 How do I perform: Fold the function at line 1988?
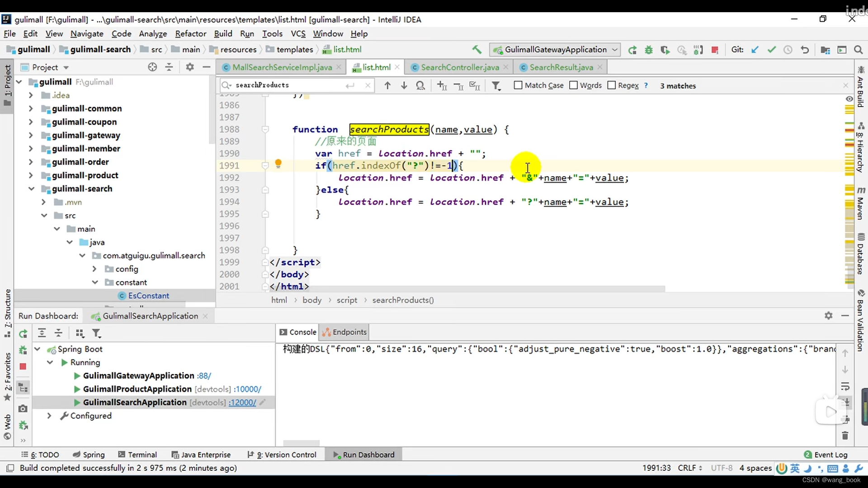click(265, 129)
